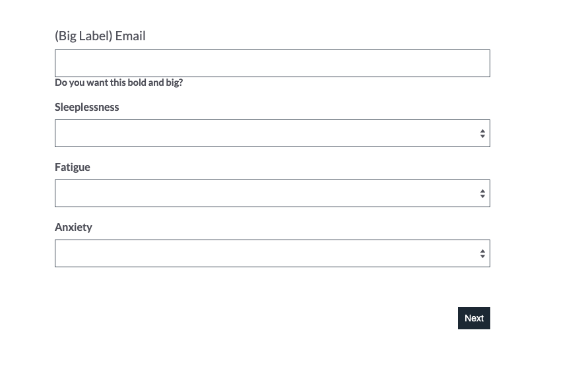Select the word 'Email' in the big label
584x392 pixels.
click(130, 36)
